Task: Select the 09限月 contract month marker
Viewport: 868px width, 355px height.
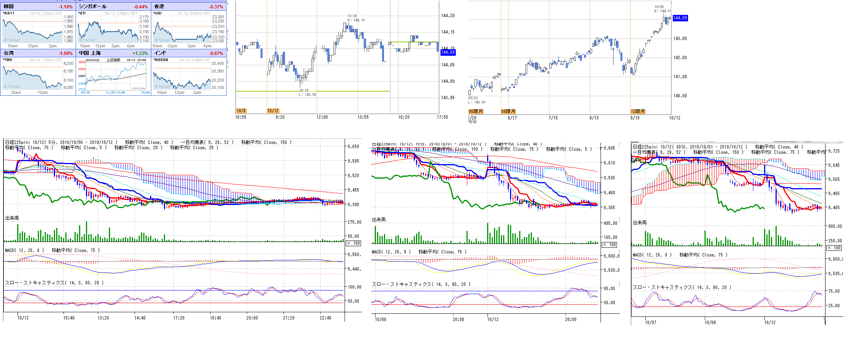Action: coord(508,111)
